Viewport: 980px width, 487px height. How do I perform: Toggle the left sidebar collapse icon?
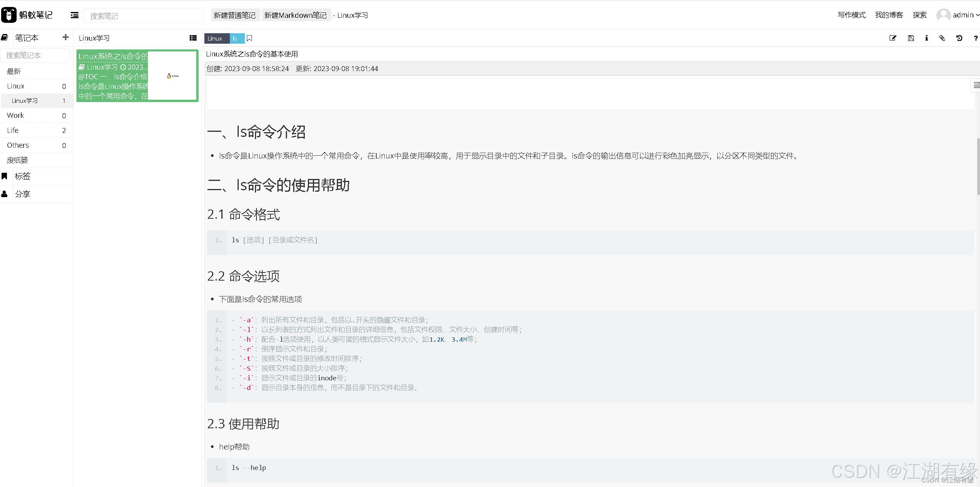(75, 15)
